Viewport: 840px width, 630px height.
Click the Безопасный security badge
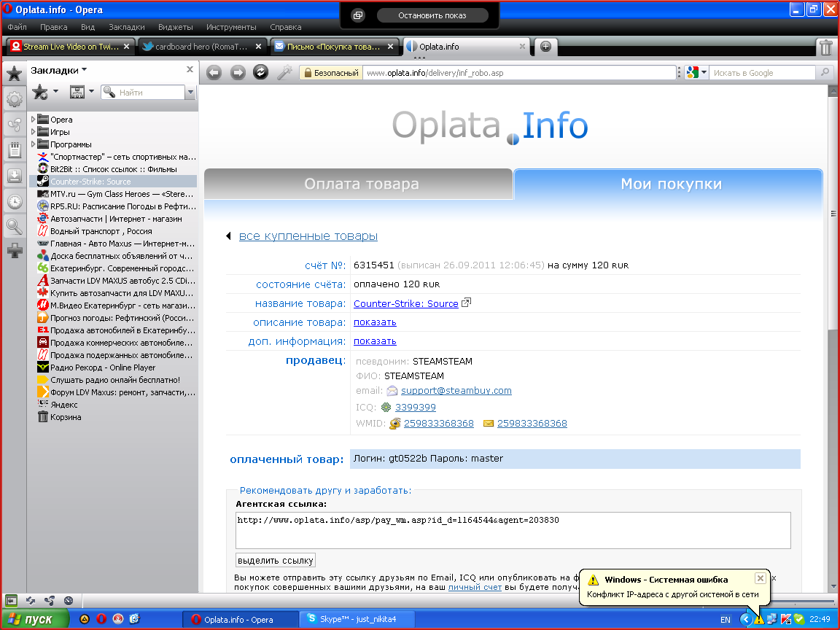click(330, 73)
